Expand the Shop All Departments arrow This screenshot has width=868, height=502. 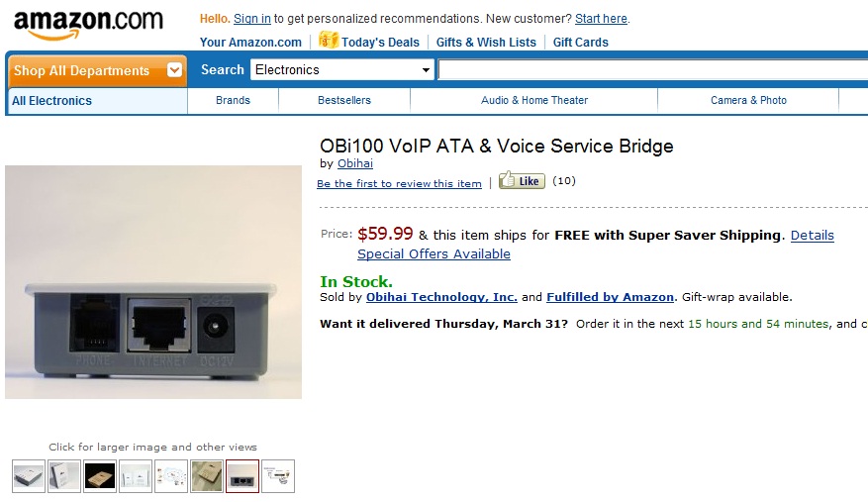[x=174, y=70]
